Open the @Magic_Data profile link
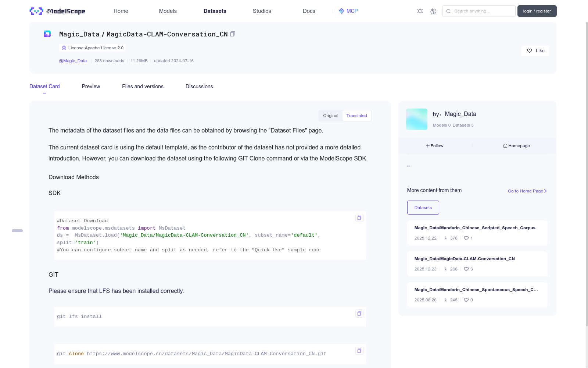Image resolution: width=588 pixels, height=368 pixels. coord(73,61)
